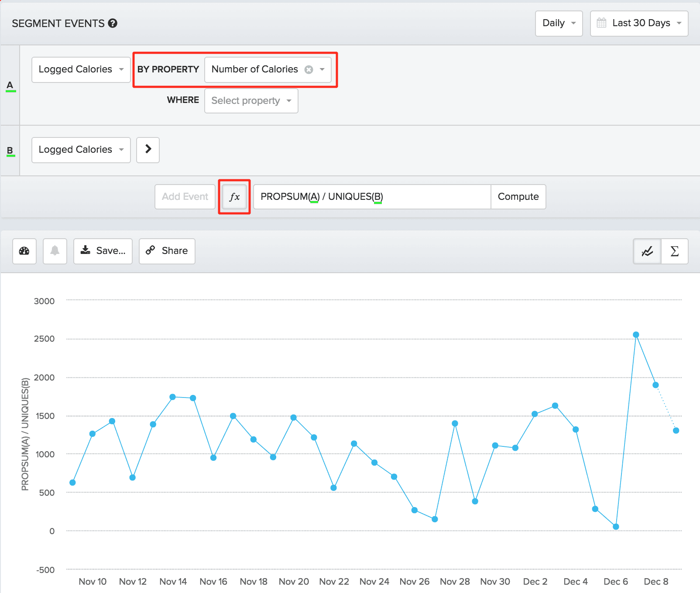Clear the Number of Calories property
Image resolution: width=700 pixels, height=593 pixels.
(309, 70)
